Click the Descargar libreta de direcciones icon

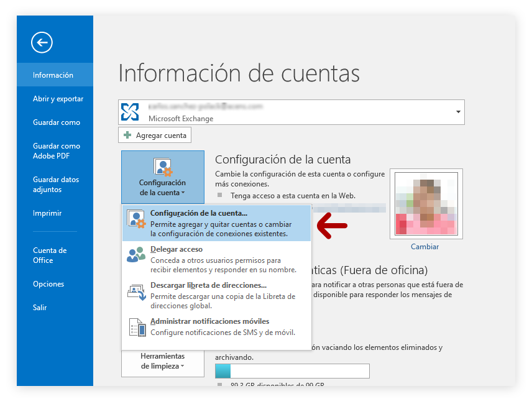(x=136, y=292)
